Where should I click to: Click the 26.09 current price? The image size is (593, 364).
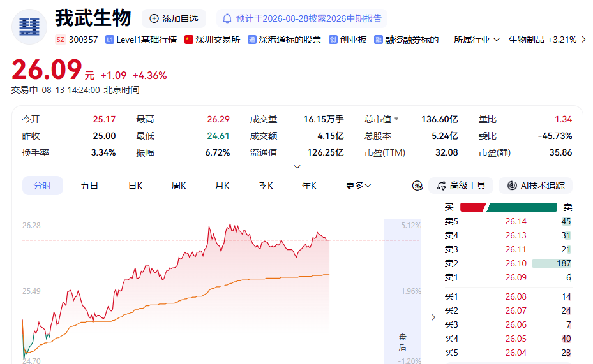click(47, 70)
